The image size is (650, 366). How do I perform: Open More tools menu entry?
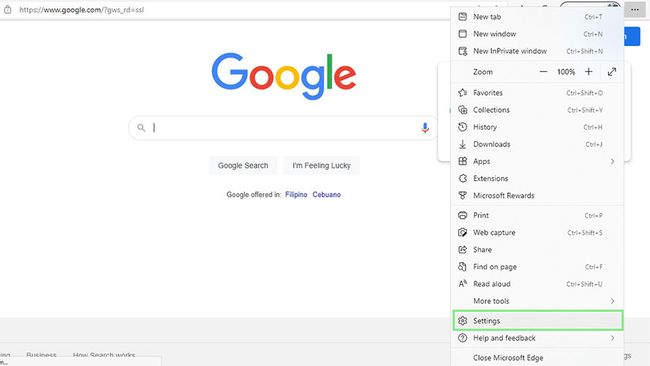pyautogui.click(x=537, y=301)
